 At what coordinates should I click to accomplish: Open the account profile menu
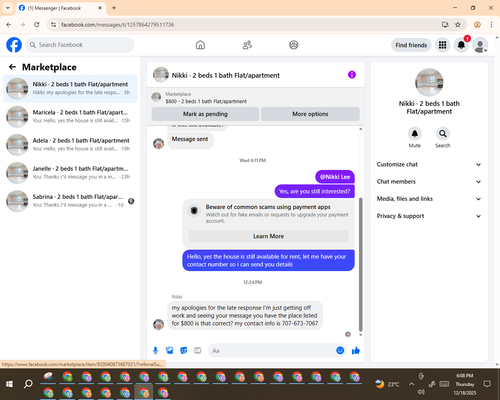point(480,45)
